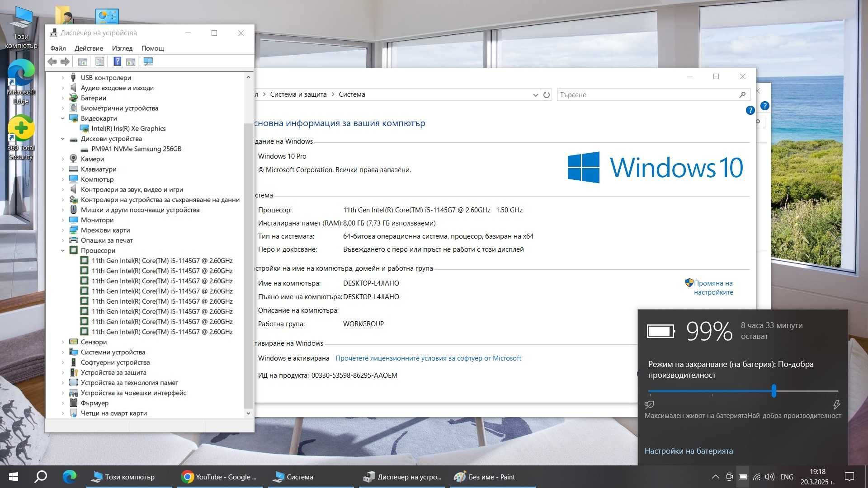Select Intel(R) Iris(R) Xe Graphics device
This screenshot has height=488, width=868.
pyautogui.click(x=128, y=128)
